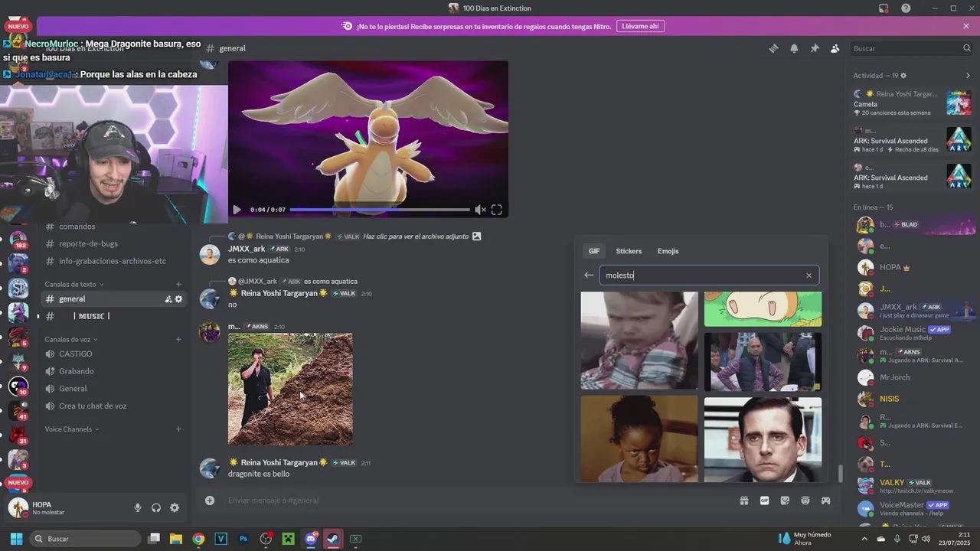Open video in fullscreen
The image size is (980, 551).
496,210
